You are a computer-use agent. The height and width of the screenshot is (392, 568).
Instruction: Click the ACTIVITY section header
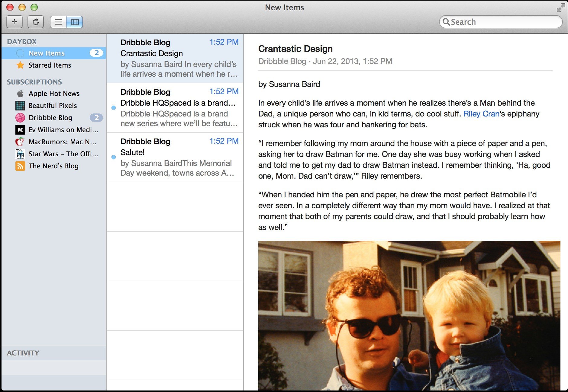click(23, 353)
